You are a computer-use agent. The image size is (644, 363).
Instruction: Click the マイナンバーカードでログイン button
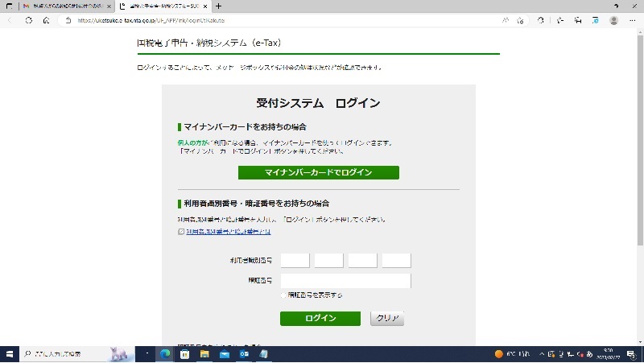318,172
